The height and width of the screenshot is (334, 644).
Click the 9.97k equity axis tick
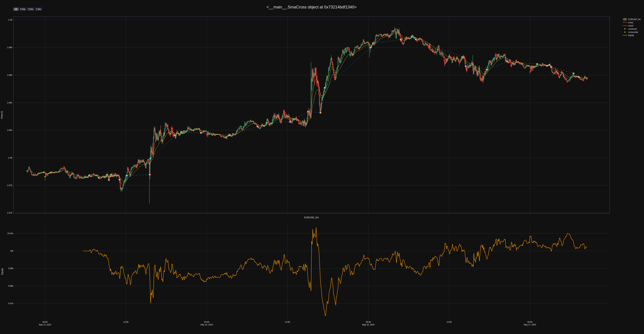(11, 304)
